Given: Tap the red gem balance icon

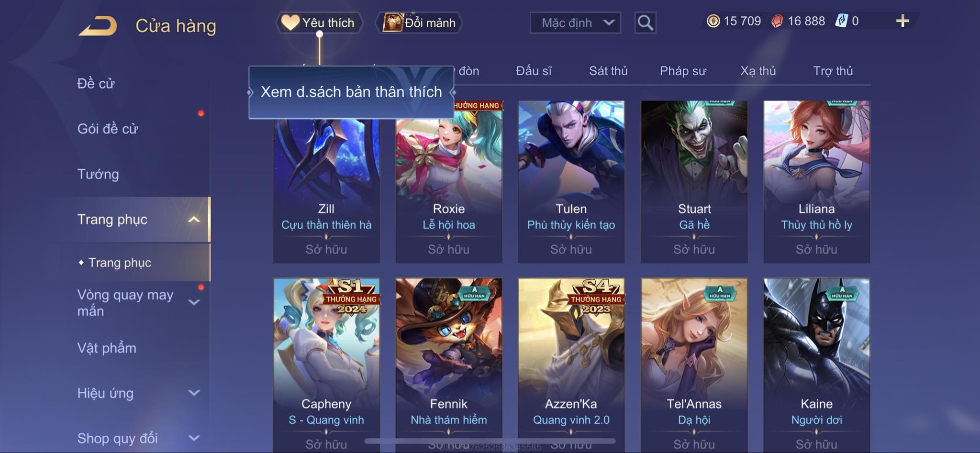Looking at the screenshot, I should pos(777,21).
